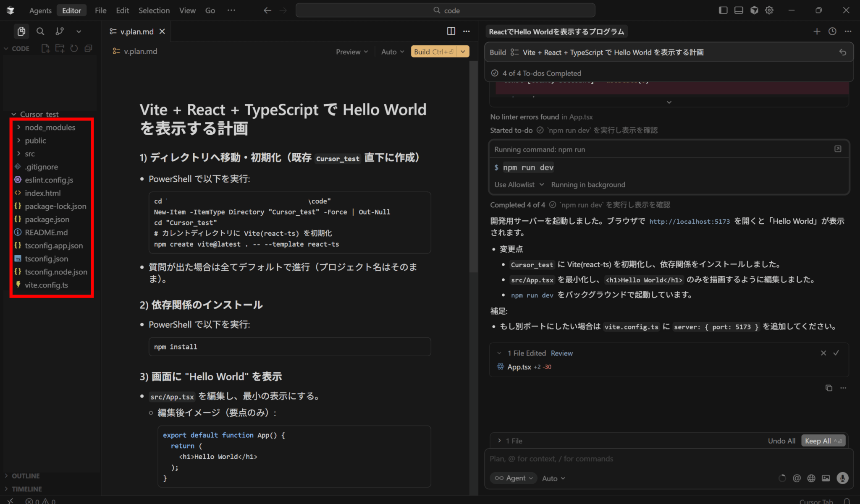The height and width of the screenshot is (504, 860).
Task: Open the chat history clock icon
Action: (x=832, y=31)
